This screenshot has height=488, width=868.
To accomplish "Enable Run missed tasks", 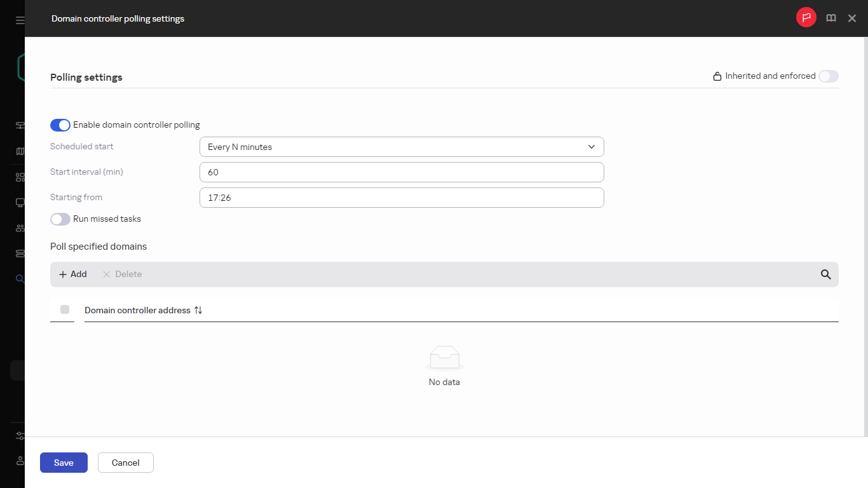I will point(60,219).
